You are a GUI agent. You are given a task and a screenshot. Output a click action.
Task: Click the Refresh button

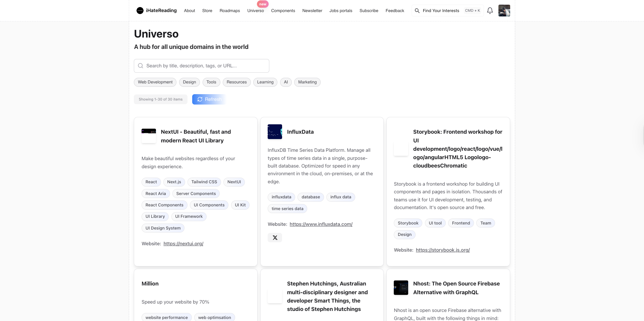coord(210,99)
